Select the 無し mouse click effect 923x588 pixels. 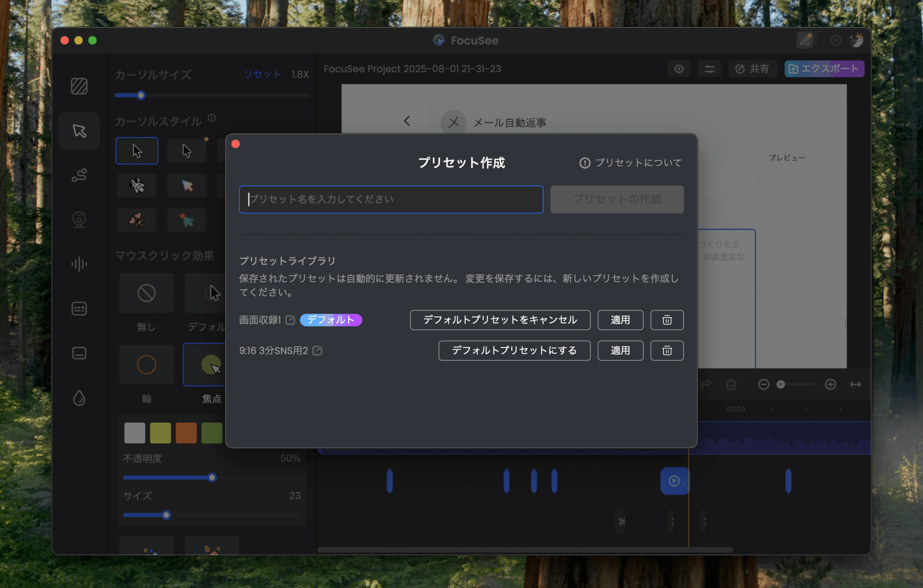(x=146, y=293)
